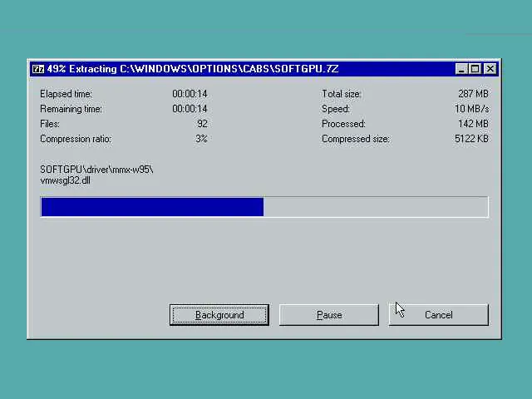The width and height of the screenshot is (532, 399).
Task: Click the compression ratio value 3%
Action: (x=201, y=139)
